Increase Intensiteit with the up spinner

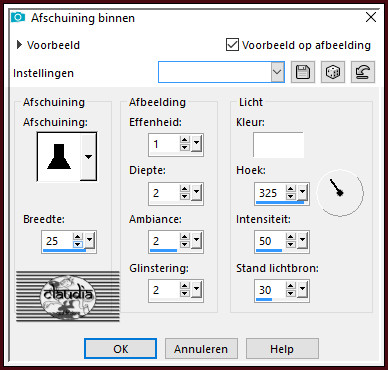[x=291, y=236]
